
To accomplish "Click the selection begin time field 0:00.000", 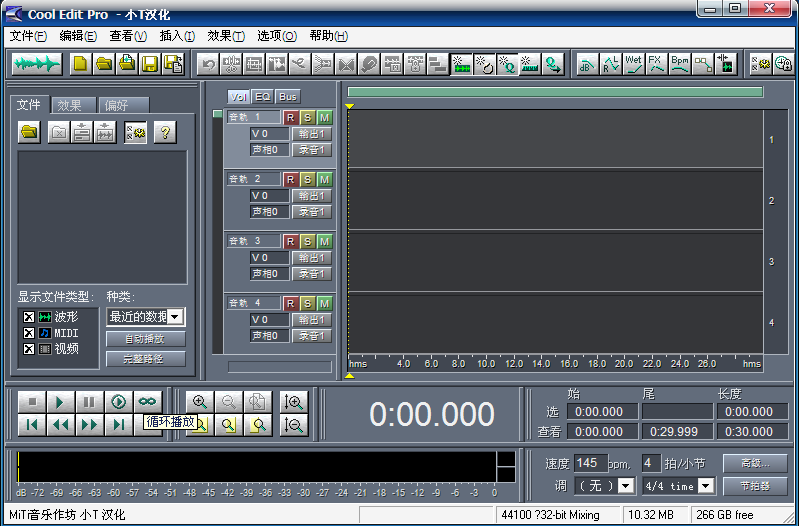I will pos(602,411).
